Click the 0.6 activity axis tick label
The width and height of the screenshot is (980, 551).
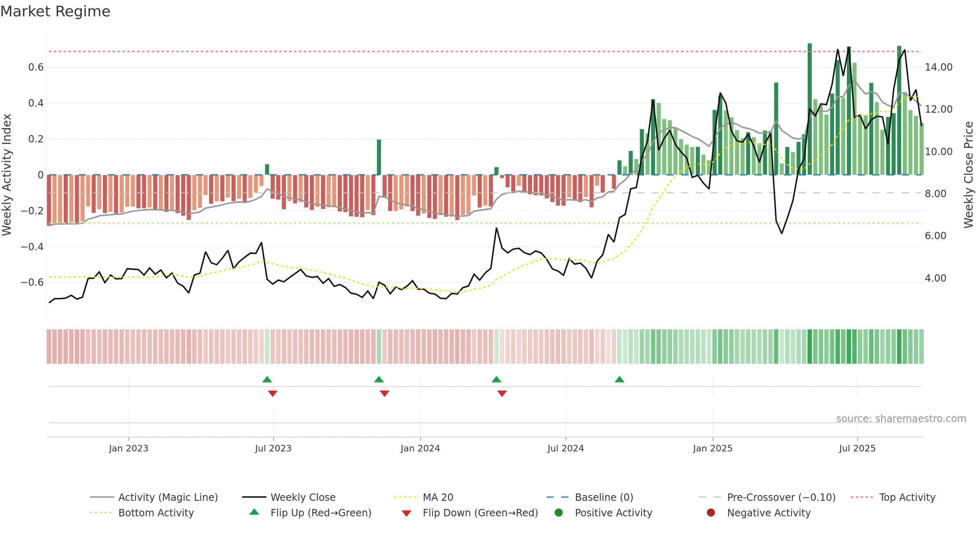coord(36,67)
